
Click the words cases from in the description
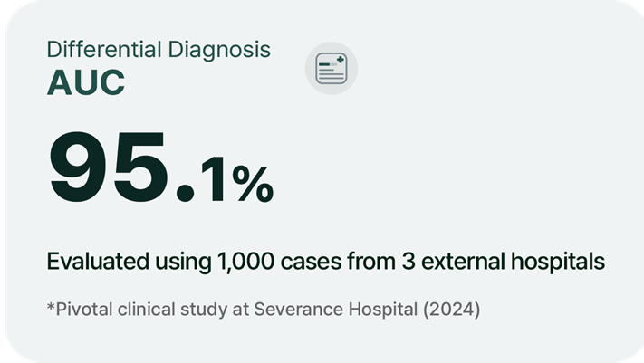pyautogui.click(x=338, y=262)
